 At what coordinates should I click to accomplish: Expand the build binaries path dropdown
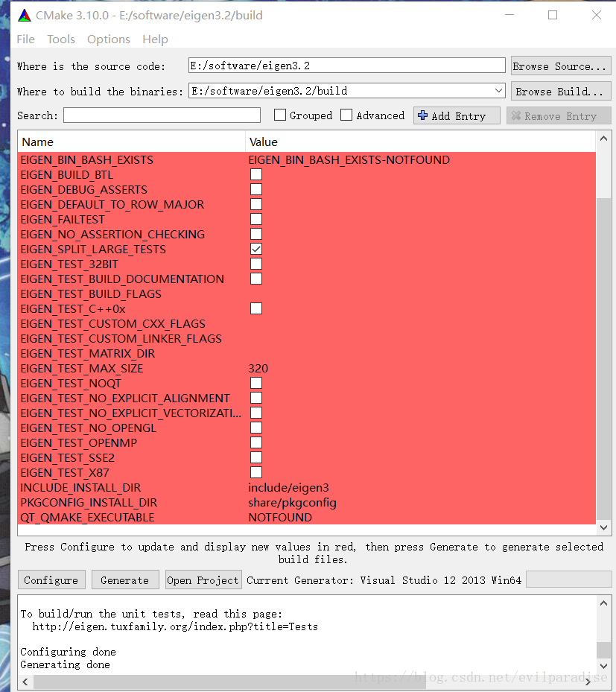(498, 90)
